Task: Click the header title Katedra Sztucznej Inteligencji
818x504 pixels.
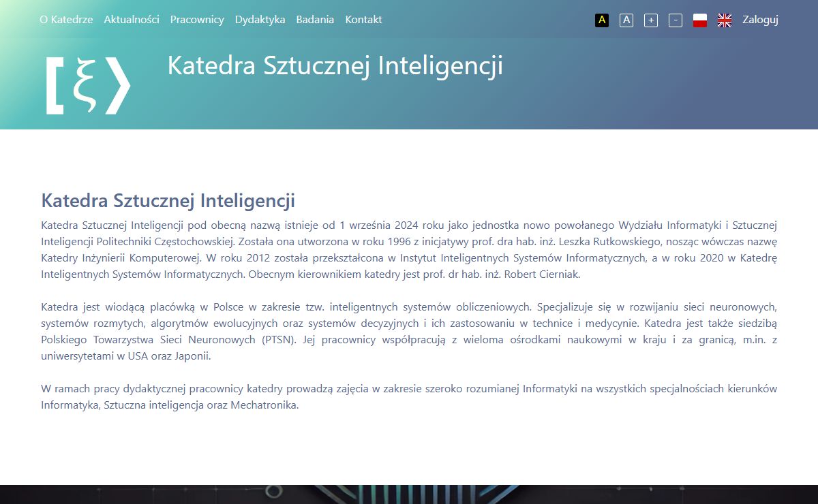Action: click(x=335, y=66)
